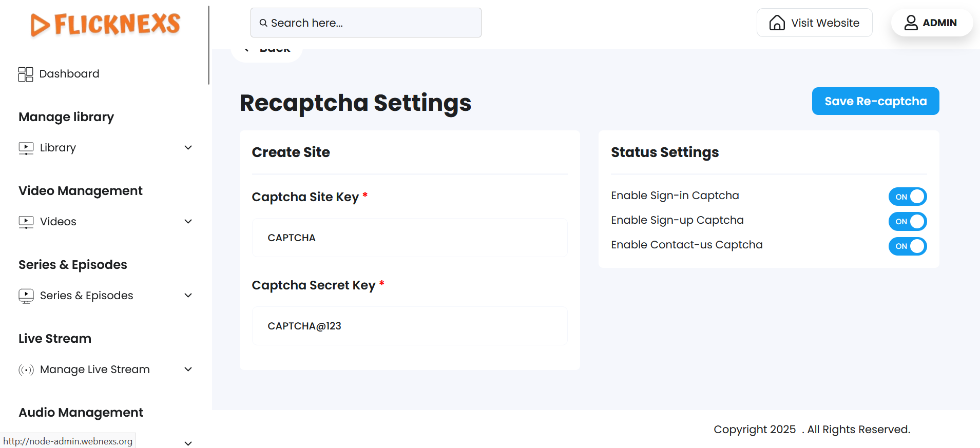Viewport: 980px width, 448px height.
Task: Click the admin user profile icon
Action: (911, 23)
